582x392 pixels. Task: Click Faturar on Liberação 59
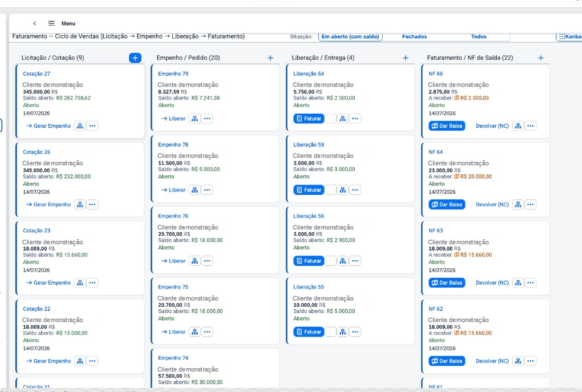(x=309, y=190)
